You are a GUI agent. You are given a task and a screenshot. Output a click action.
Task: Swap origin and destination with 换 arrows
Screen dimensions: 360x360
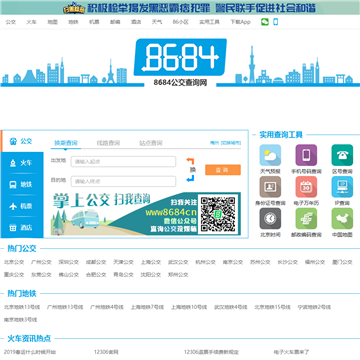(x=190, y=170)
